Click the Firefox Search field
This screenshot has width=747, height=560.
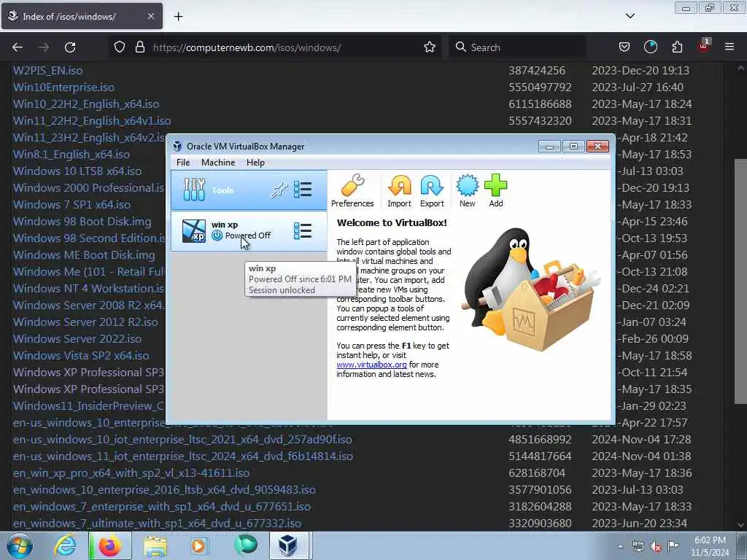coord(517,47)
